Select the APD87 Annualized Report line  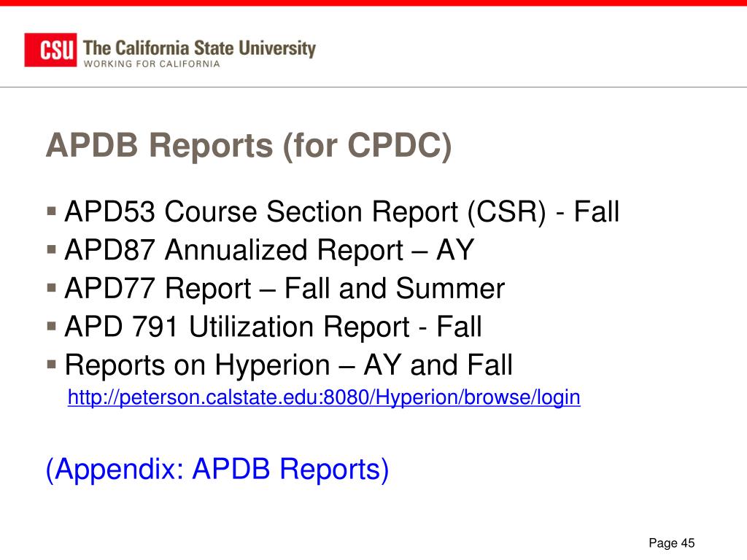point(269,250)
